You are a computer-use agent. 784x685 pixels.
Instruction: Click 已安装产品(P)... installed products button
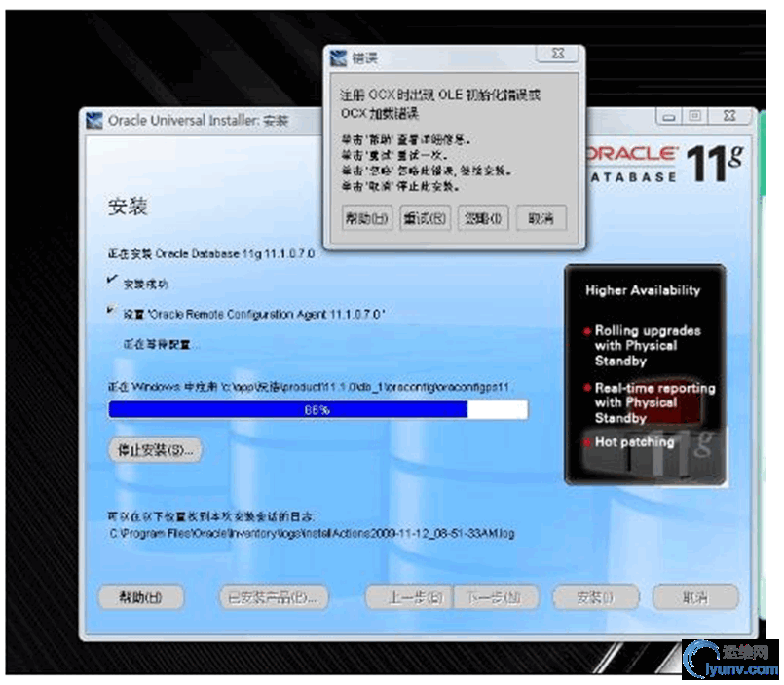[274, 597]
